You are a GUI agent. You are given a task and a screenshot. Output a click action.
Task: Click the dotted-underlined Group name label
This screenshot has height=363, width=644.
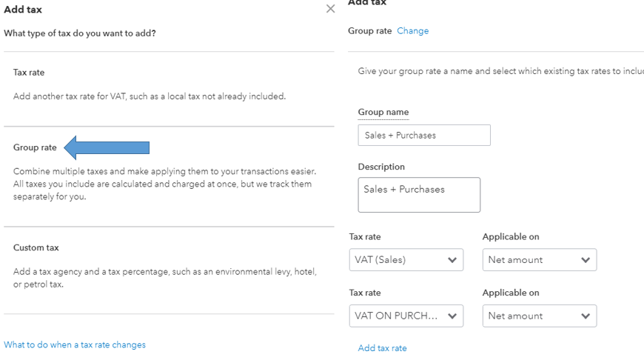[383, 113]
